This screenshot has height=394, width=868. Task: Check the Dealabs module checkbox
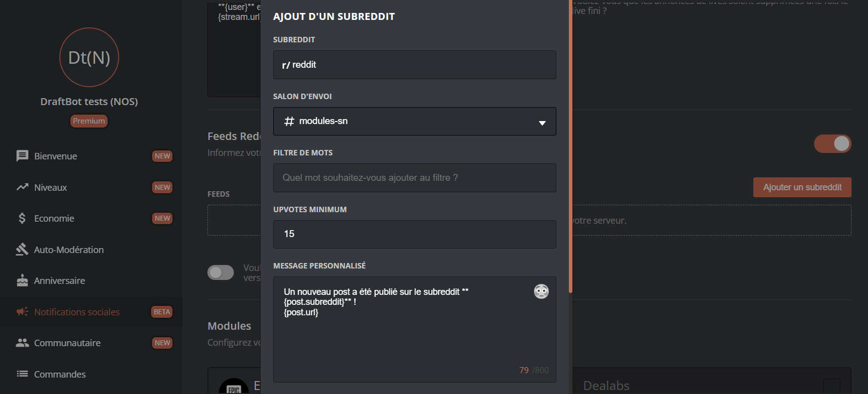pos(831,386)
